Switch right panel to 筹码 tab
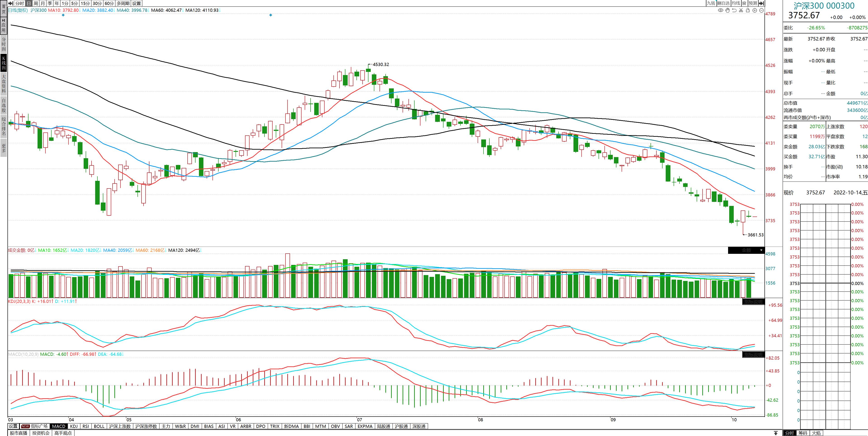The height and width of the screenshot is (436, 868). click(x=803, y=433)
